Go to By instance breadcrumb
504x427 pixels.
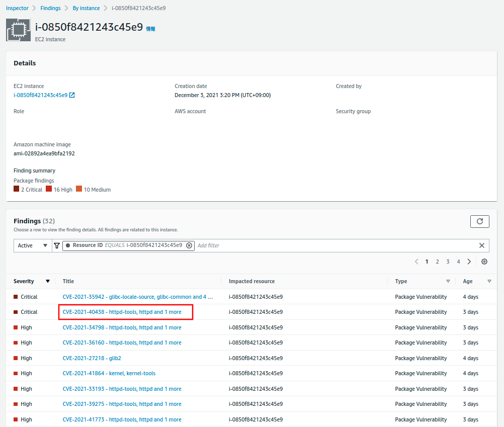point(86,8)
